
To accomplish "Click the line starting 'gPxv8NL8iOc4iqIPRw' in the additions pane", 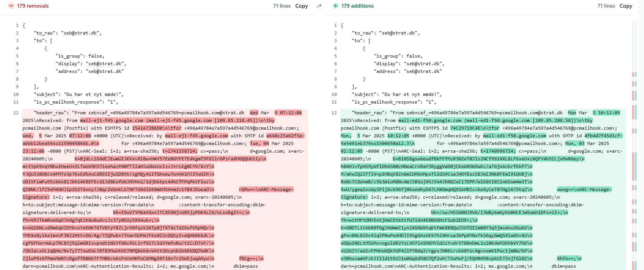I will (x=437, y=235).
